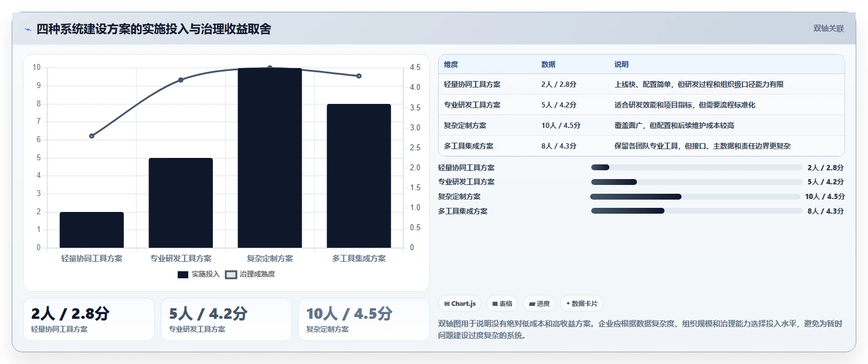
Task: Toggle 实施投入 legend item in chart
Action: pyautogui.click(x=198, y=274)
